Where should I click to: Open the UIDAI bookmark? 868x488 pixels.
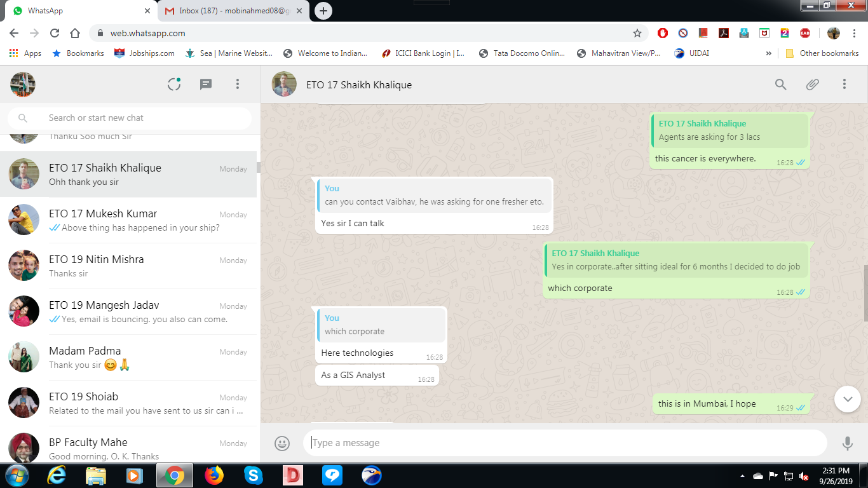(x=692, y=53)
